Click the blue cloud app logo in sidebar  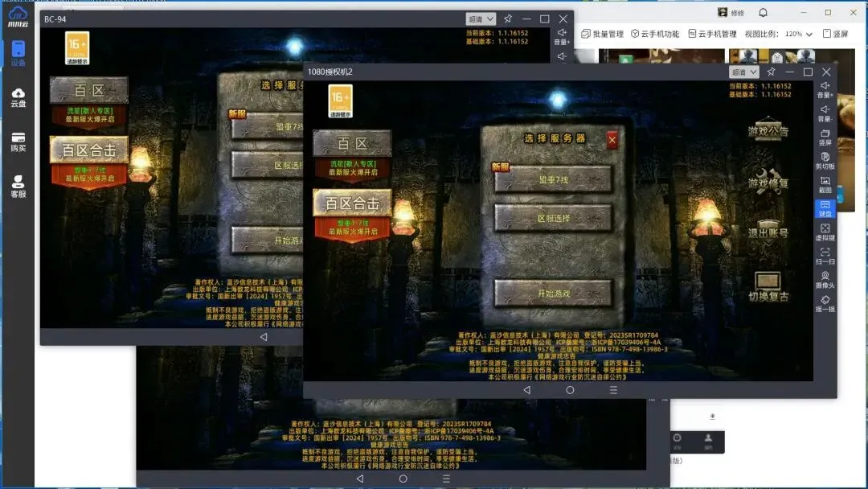pyautogui.click(x=18, y=16)
